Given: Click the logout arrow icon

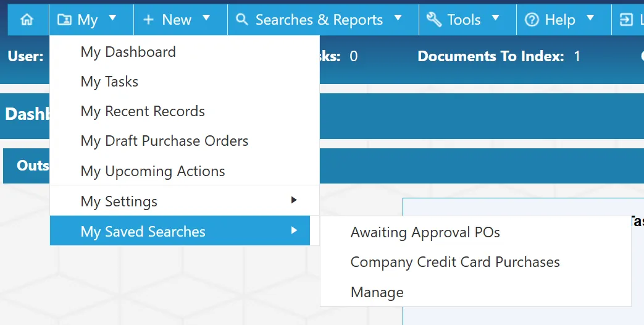Looking at the screenshot, I should point(626,19).
